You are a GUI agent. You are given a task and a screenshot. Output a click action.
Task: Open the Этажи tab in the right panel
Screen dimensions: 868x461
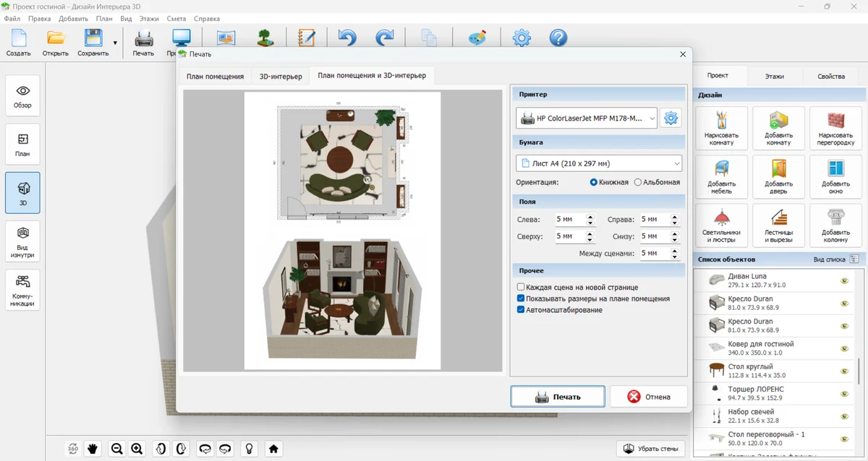click(x=775, y=76)
